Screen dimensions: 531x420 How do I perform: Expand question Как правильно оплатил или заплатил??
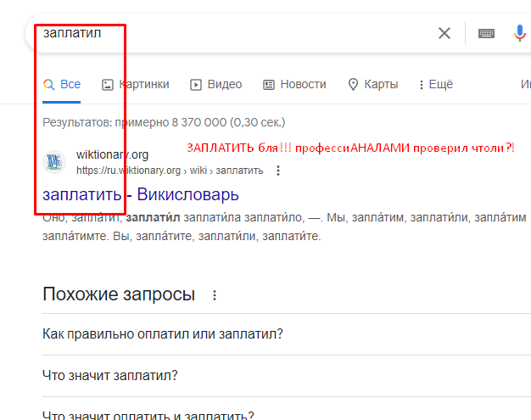(287, 334)
